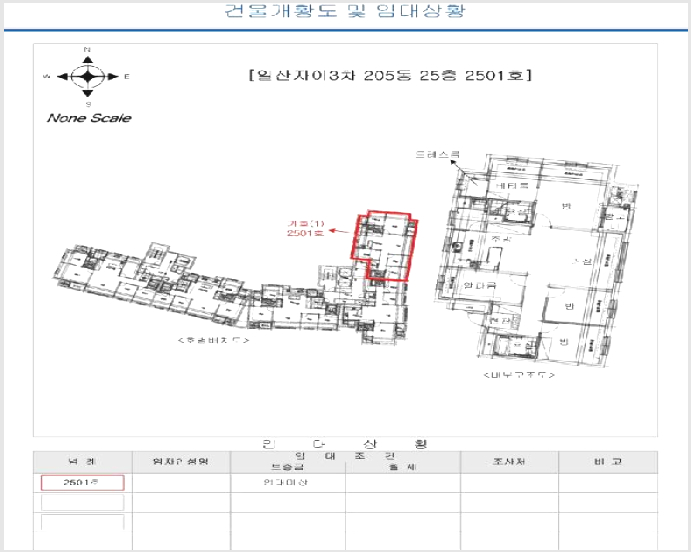Select the page title '건물개황도 및 임대상황'
This screenshot has height=552, width=691.
tap(345, 11)
